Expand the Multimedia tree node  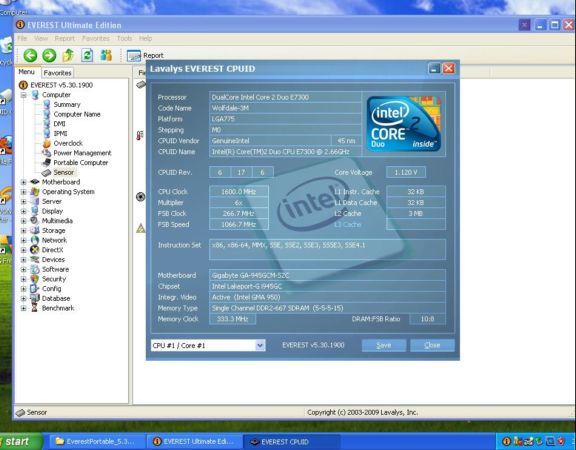click(24, 221)
